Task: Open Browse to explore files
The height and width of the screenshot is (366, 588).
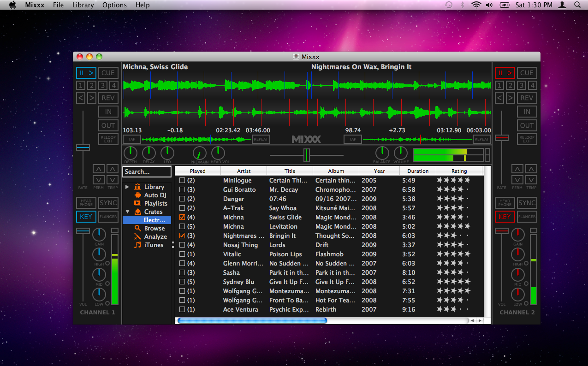Action: tap(152, 228)
